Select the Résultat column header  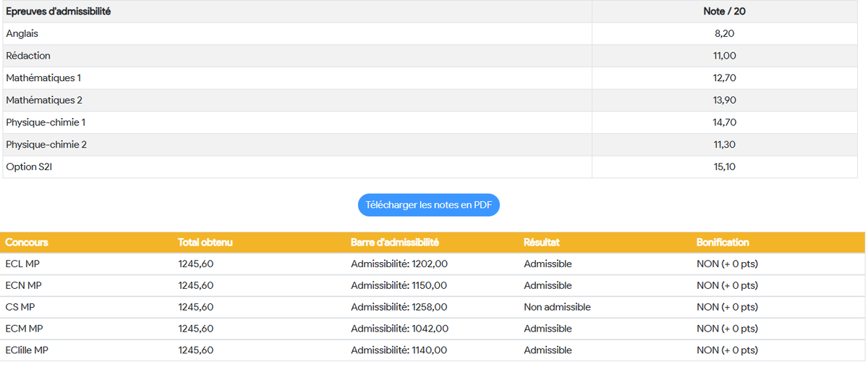pos(542,243)
